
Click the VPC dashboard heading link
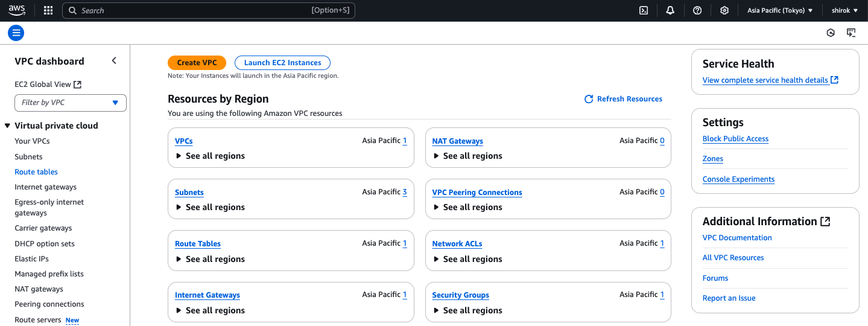click(49, 61)
